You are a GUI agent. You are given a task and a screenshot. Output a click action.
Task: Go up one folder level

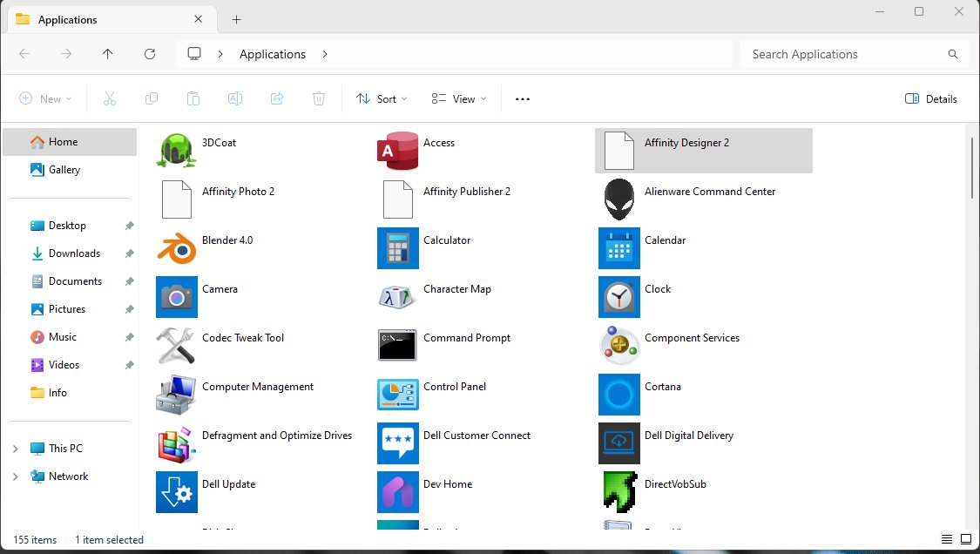pos(107,54)
